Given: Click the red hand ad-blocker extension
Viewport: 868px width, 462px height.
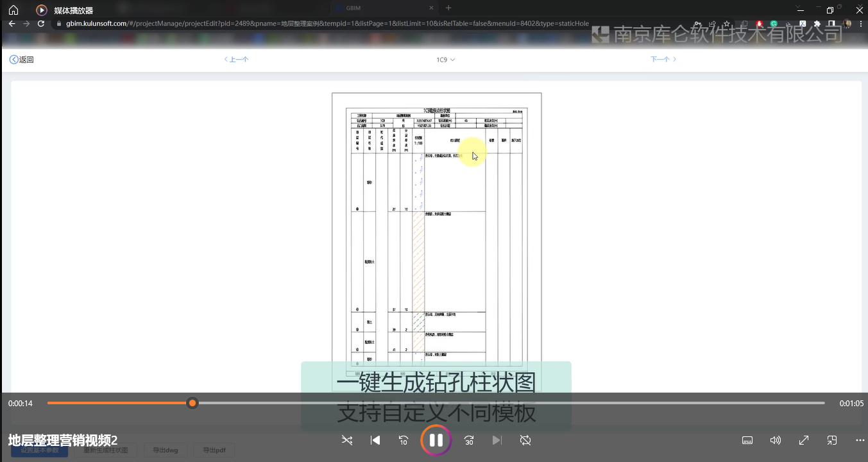Looking at the screenshot, I should pos(759,24).
